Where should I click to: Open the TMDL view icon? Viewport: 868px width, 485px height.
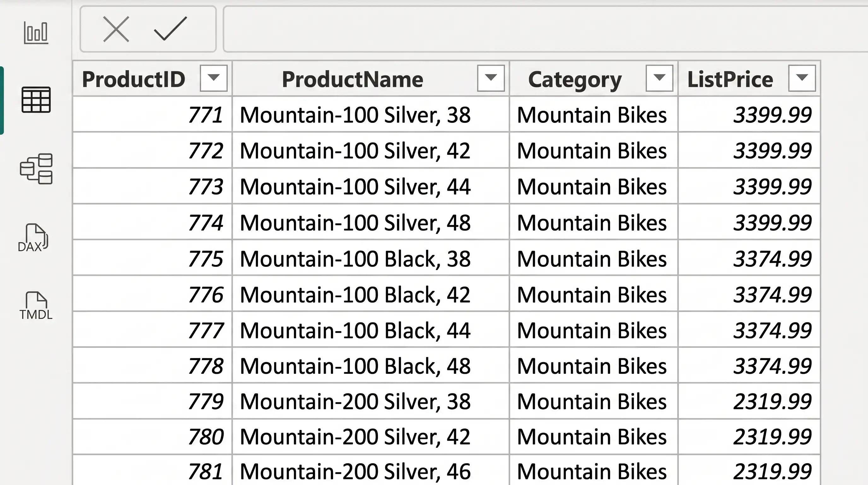click(x=36, y=306)
